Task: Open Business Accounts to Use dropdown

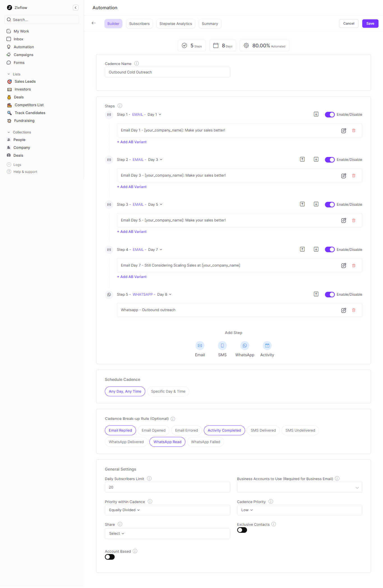Action: pyautogui.click(x=299, y=487)
